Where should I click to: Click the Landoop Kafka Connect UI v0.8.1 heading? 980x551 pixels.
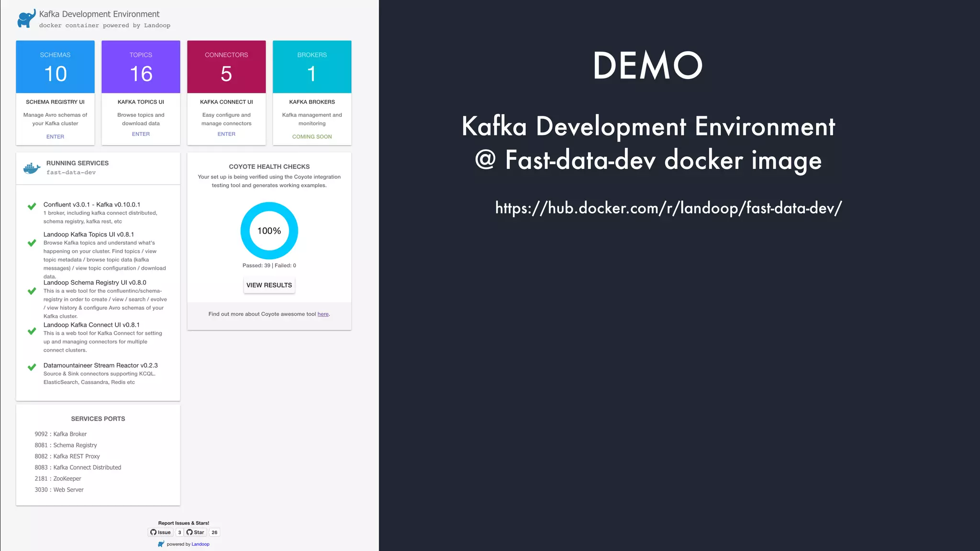click(91, 325)
